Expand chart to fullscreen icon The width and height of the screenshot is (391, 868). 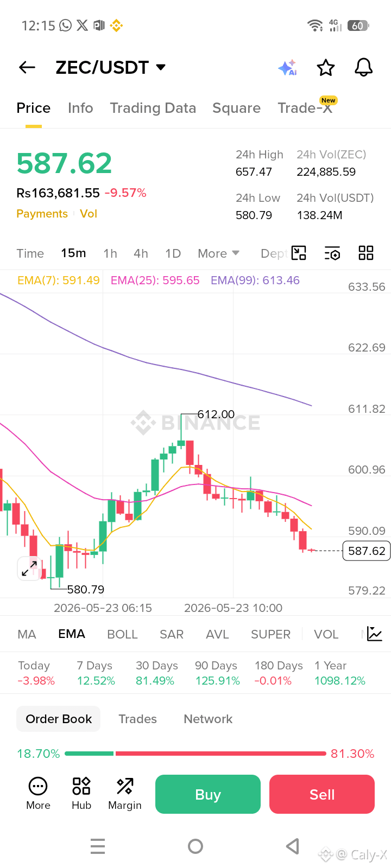pos(29,569)
